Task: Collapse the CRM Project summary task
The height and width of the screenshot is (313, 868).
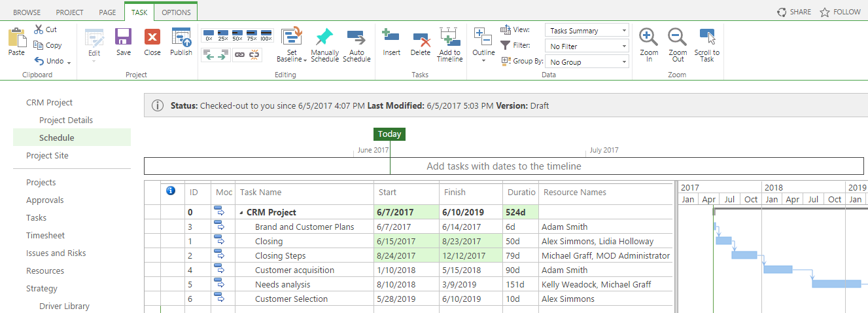Action: click(x=242, y=213)
